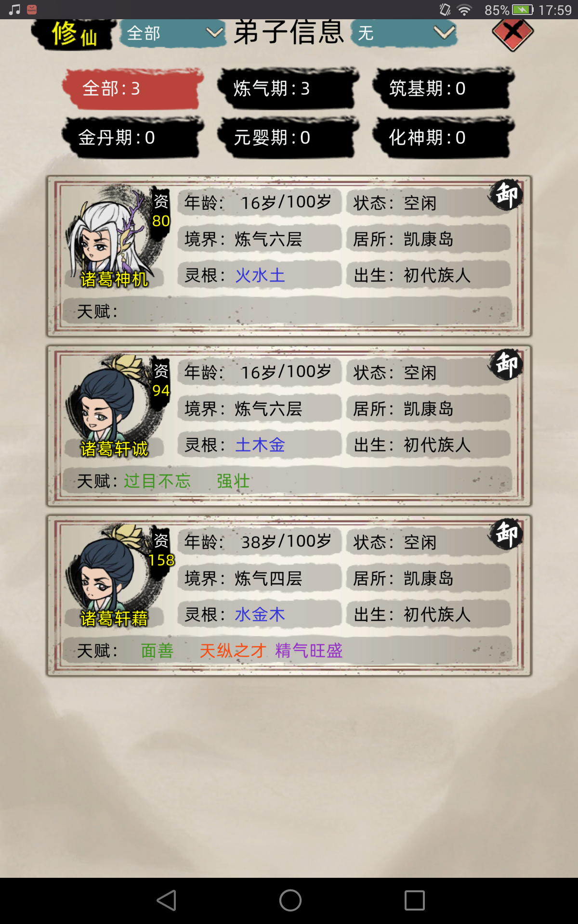The image size is (578, 924).
Task: Click the 卸 icon on 诸葛轩藉's card
Action: click(506, 534)
